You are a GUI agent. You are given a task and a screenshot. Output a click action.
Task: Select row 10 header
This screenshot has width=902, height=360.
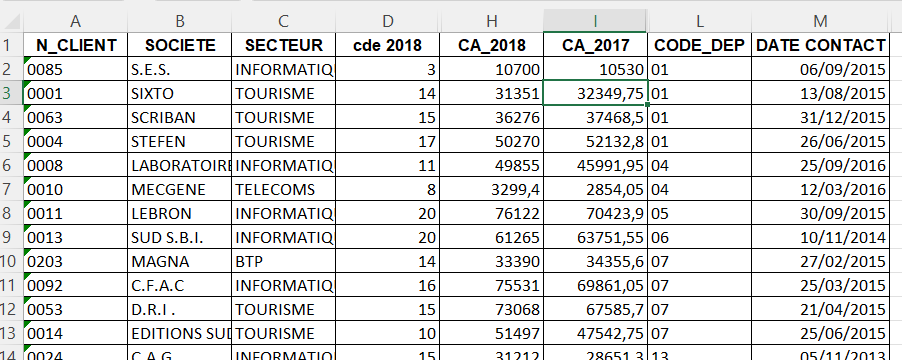coord(12,262)
